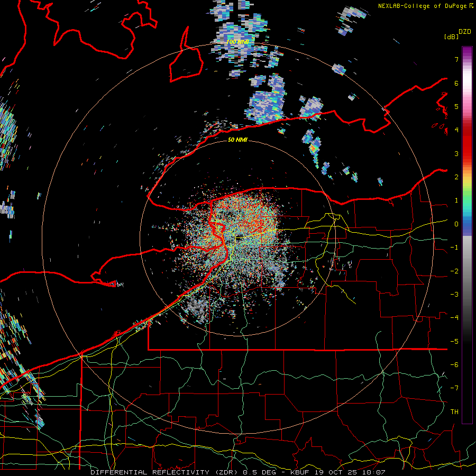Click the 1 value on color scale
The height and width of the screenshot is (476, 476).
coord(456,200)
